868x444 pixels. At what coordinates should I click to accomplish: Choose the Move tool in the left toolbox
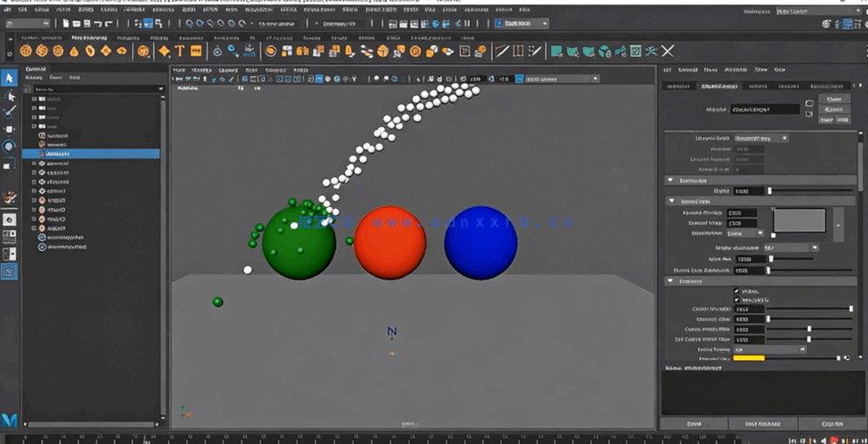point(10,129)
